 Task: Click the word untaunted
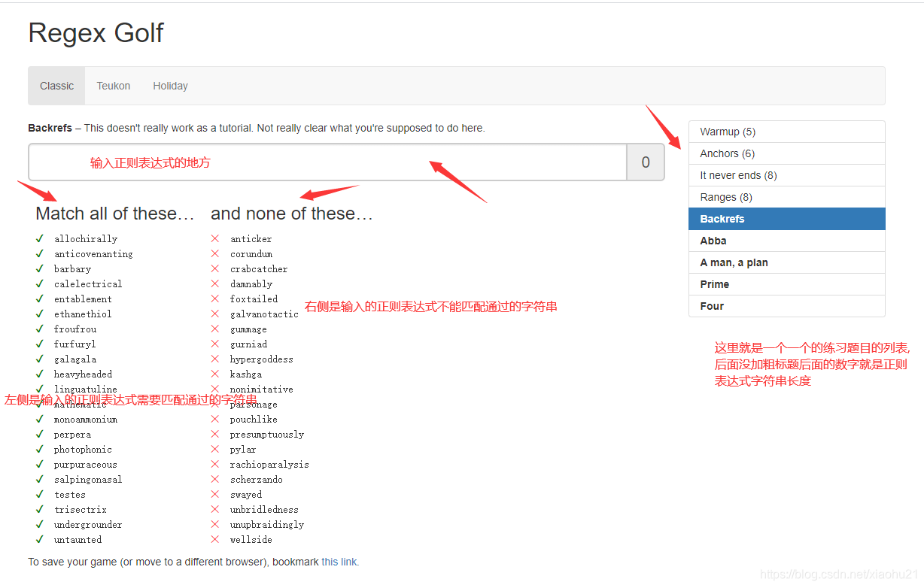[x=78, y=540]
